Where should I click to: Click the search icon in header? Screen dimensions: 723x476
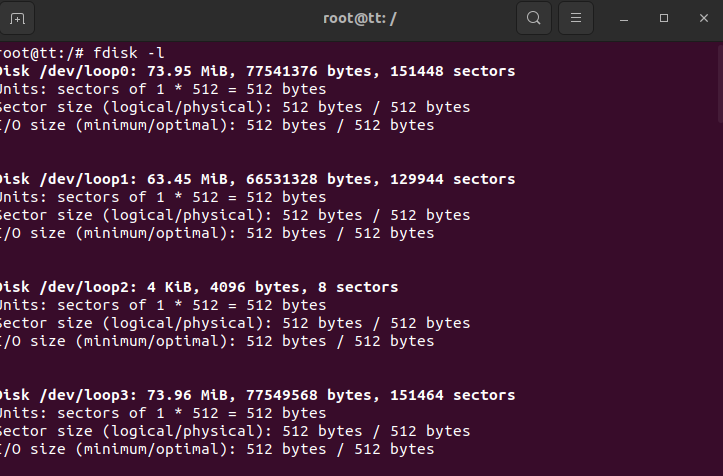[534, 18]
